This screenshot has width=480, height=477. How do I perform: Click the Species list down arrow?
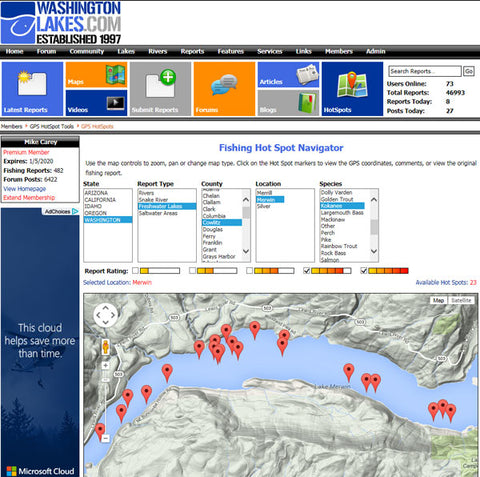pos(374,251)
